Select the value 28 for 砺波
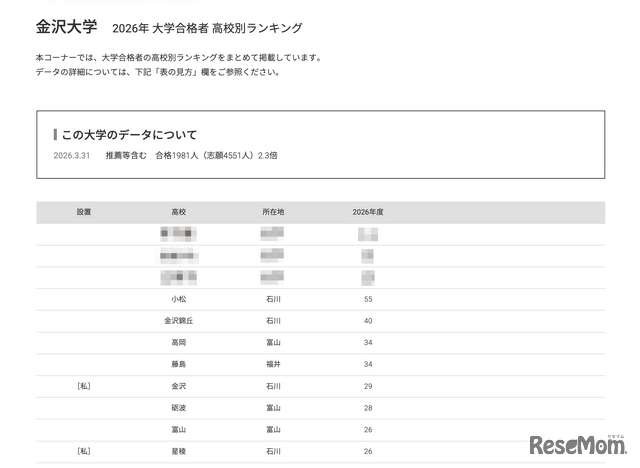The image size is (640, 468). [368, 408]
